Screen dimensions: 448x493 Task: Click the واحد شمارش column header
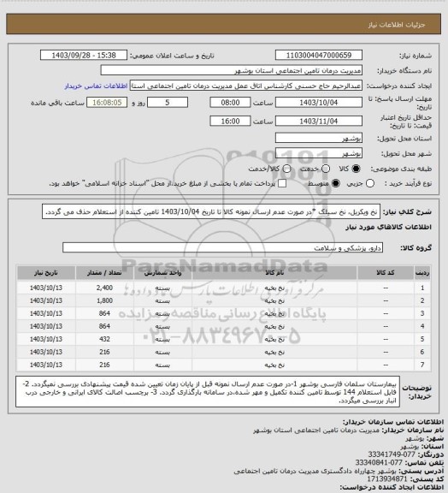point(162,273)
